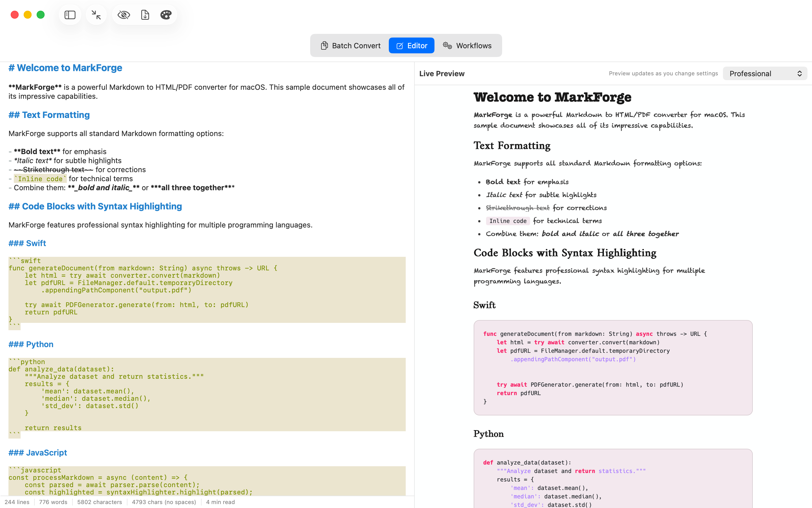This screenshot has width=812, height=508.
Task: Click the preview title 'Welcome to MarkForge'
Action: pos(552,97)
